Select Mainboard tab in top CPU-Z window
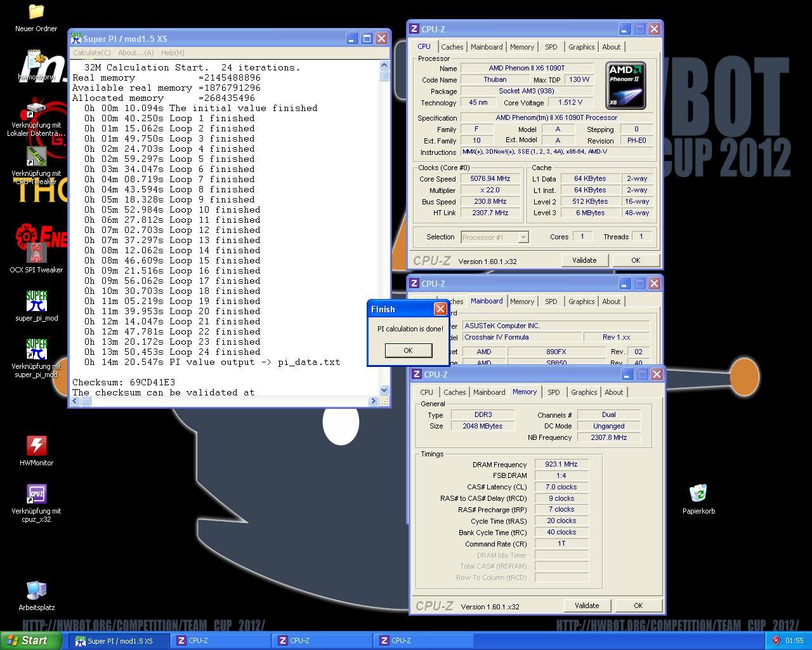This screenshot has width=812, height=650. (487, 47)
